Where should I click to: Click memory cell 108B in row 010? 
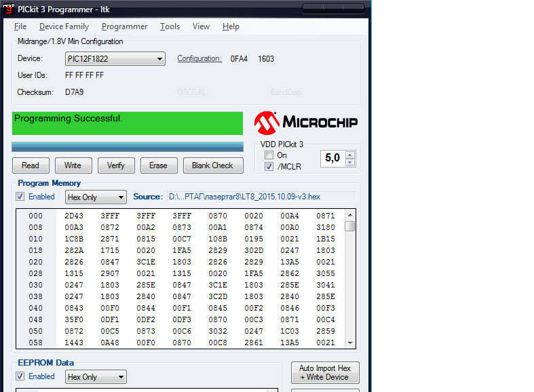[218, 239]
